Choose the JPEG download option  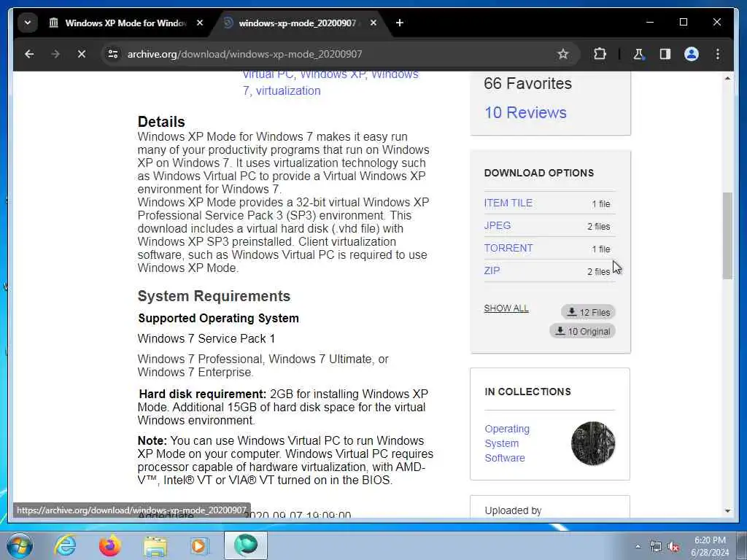[x=498, y=225]
